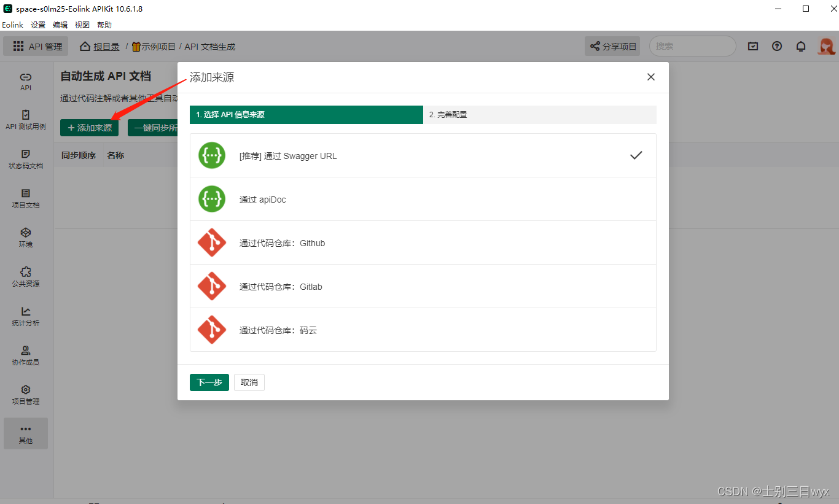Open 公共资源 in sidebar
Image resolution: width=839 pixels, height=504 pixels.
tap(26, 277)
